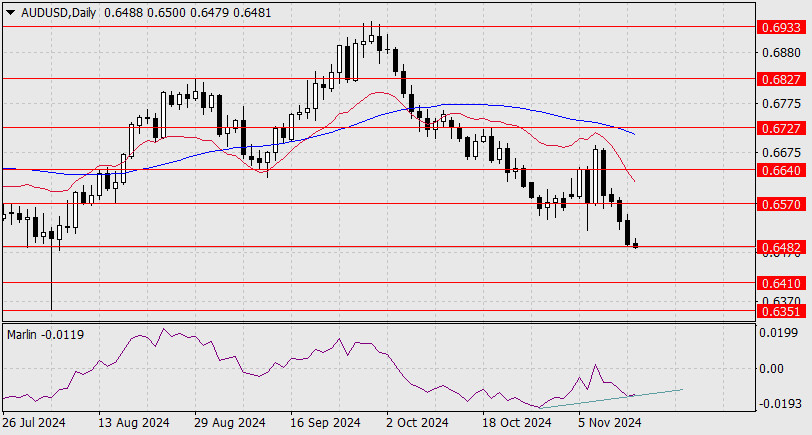The height and width of the screenshot is (435, 812).
Task: Click the OHLC values 0.6488 0.6500 0.6479 0.6481
Action: tap(187, 13)
